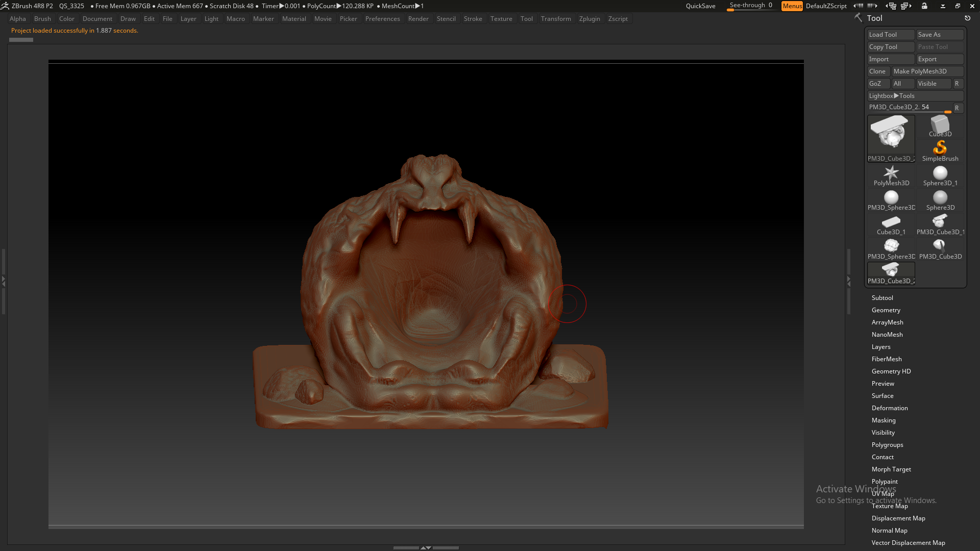Click the right tray bars arrow icon
Screen dimensions: 980x551
point(873,6)
